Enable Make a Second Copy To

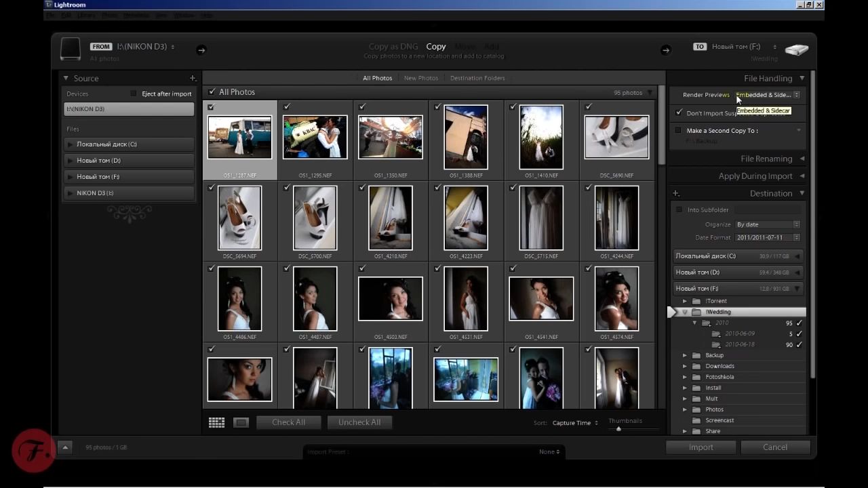(678, 130)
